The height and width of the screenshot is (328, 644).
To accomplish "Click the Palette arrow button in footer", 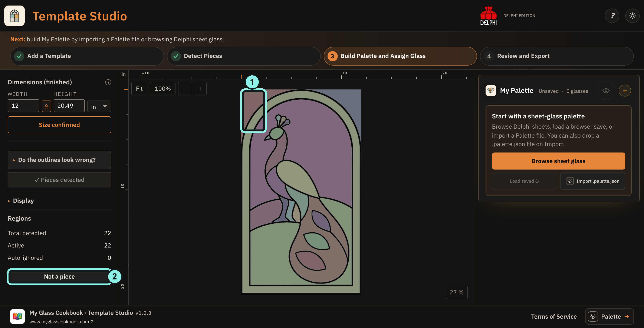I will tap(609, 316).
